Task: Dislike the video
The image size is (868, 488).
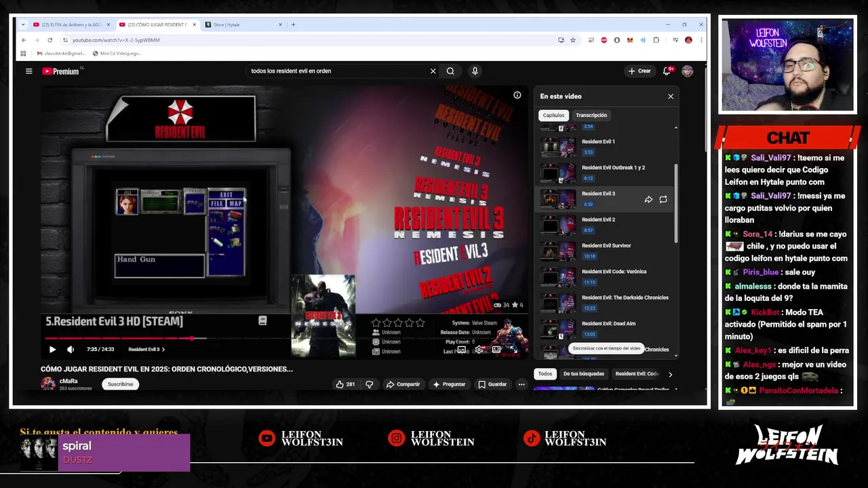Action: point(370,384)
